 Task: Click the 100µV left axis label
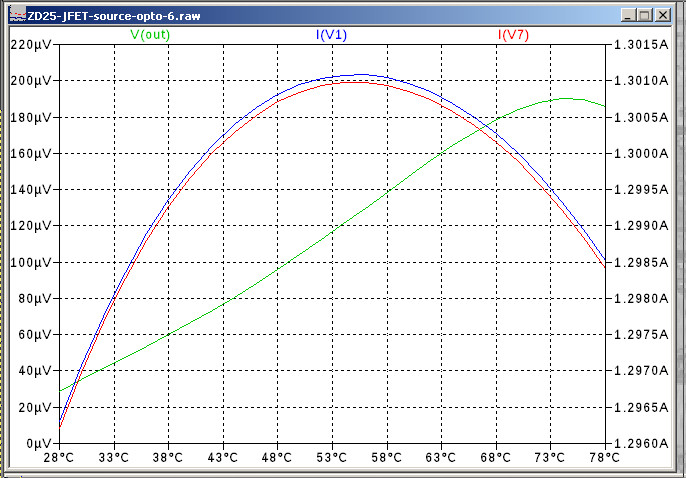point(31,262)
